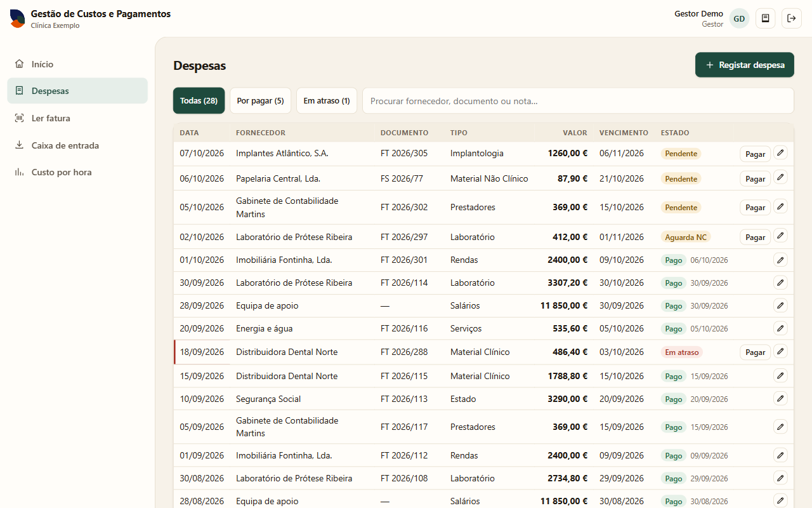This screenshot has width=812, height=508.
Task: Click document number FS 2026/77
Action: [x=402, y=178]
